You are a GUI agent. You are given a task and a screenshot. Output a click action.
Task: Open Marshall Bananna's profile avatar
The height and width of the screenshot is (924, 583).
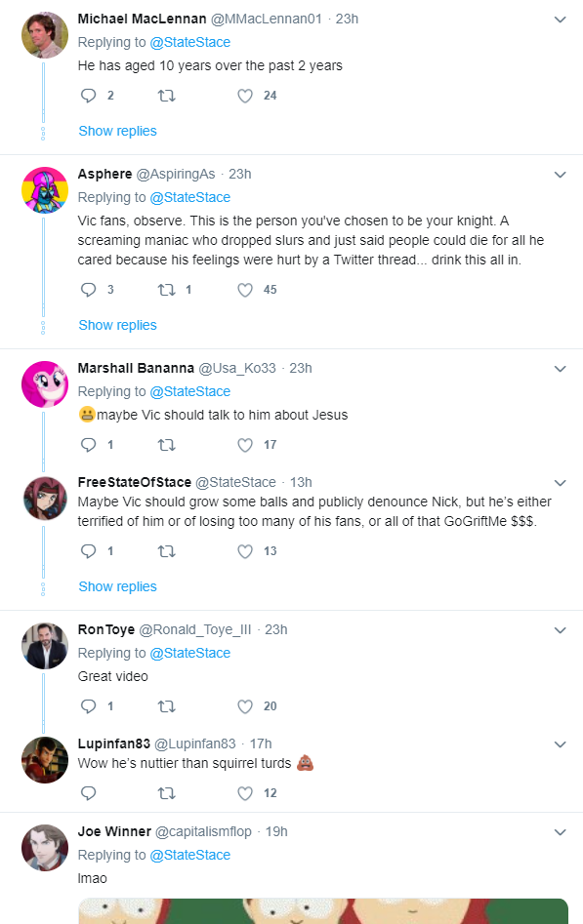click(x=45, y=384)
